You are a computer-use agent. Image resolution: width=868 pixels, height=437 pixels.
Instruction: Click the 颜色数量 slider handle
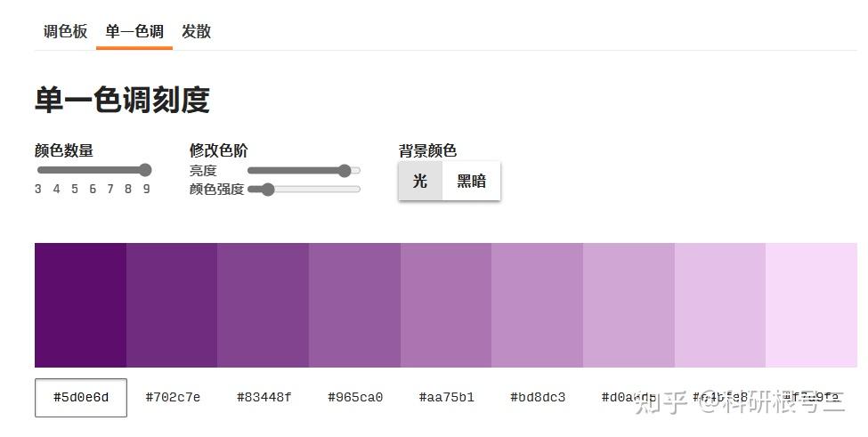tap(145, 170)
